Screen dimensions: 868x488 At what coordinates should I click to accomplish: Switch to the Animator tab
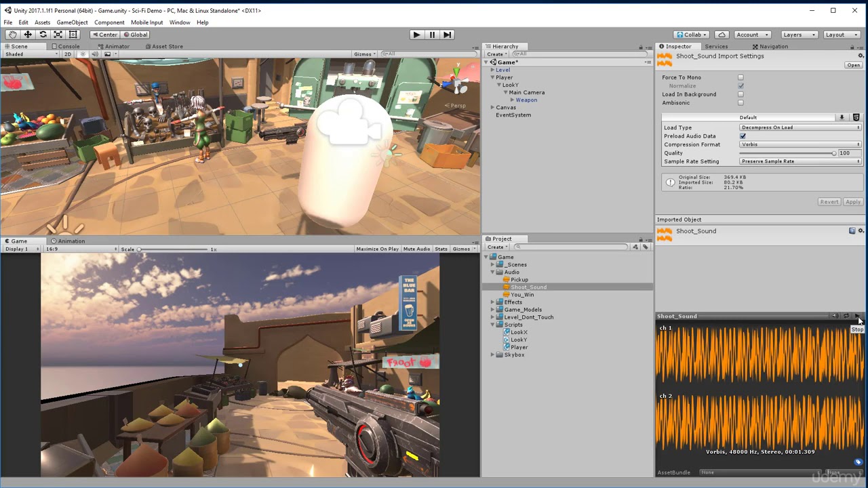click(113, 47)
